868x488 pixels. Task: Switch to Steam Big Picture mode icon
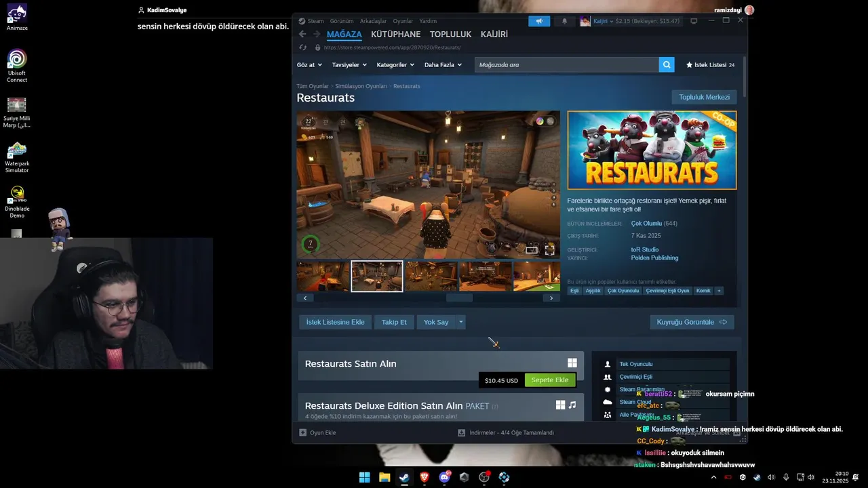coord(694,21)
